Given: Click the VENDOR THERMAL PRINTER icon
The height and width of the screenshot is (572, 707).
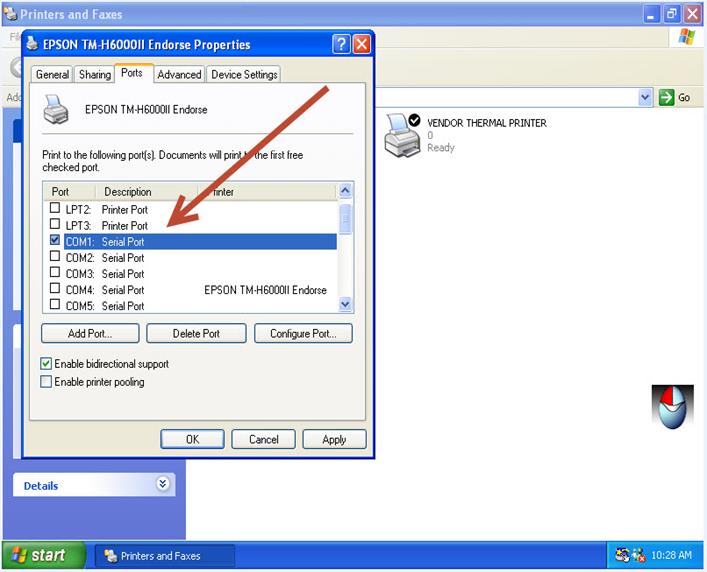Looking at the screenshot, I should (x=402, y=135).
